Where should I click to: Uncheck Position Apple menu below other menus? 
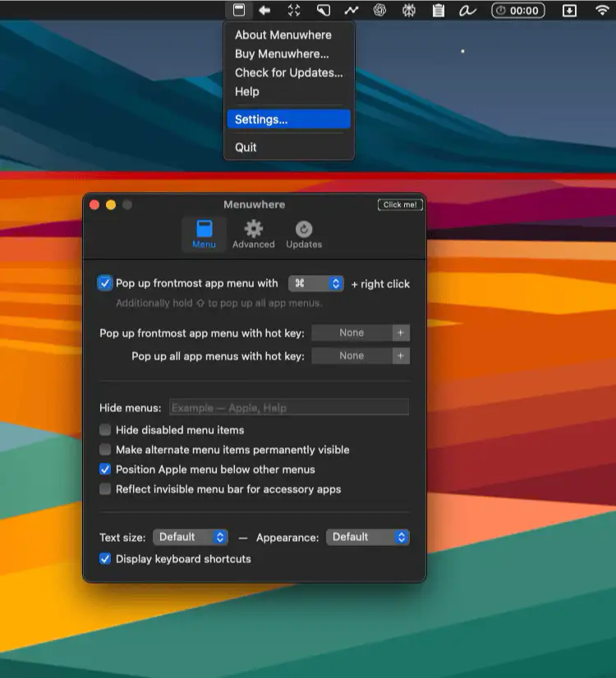click(105, 470)
